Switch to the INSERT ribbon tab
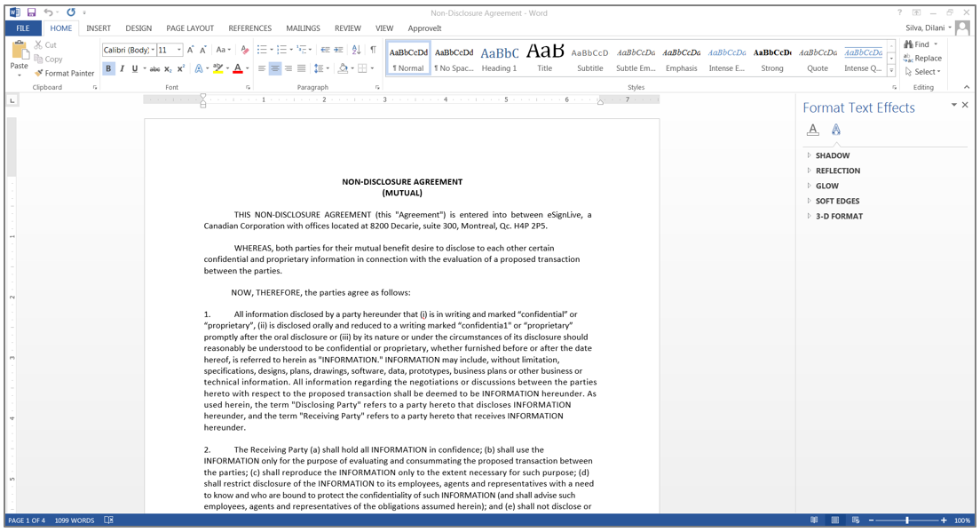Image resolution: width=980 pixels, height=532 pixels. (99, 28)
